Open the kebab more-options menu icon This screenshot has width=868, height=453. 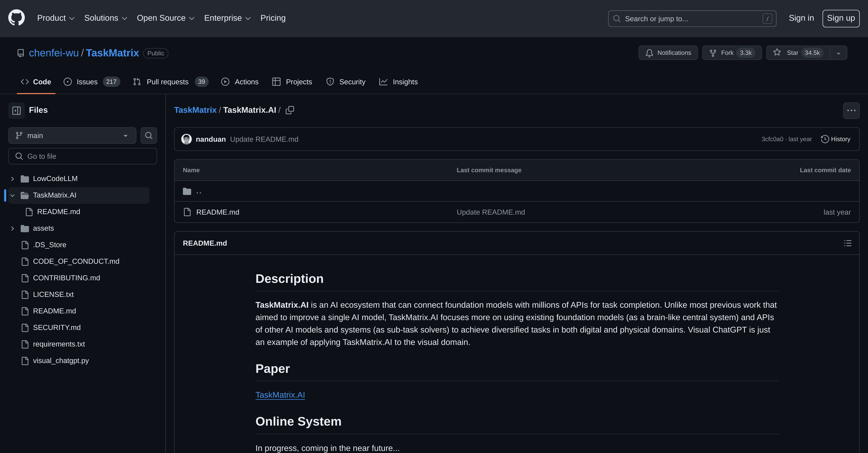(851, 110)
